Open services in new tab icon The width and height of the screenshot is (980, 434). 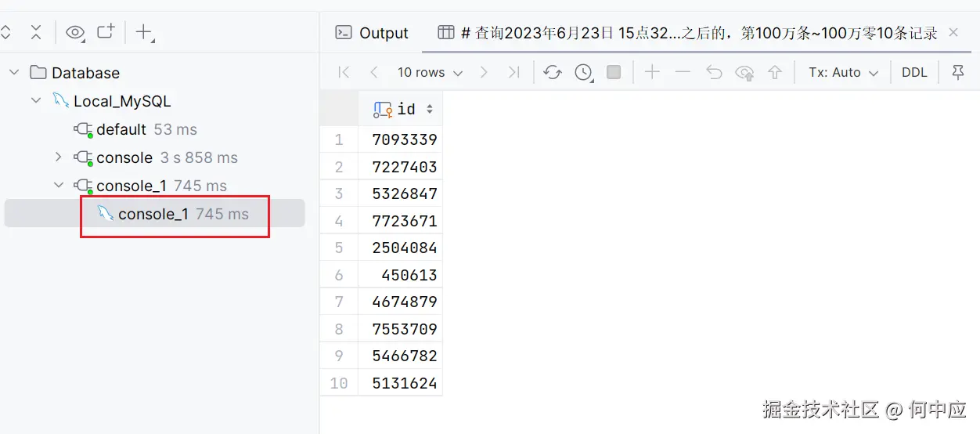(x=106, y=32)
